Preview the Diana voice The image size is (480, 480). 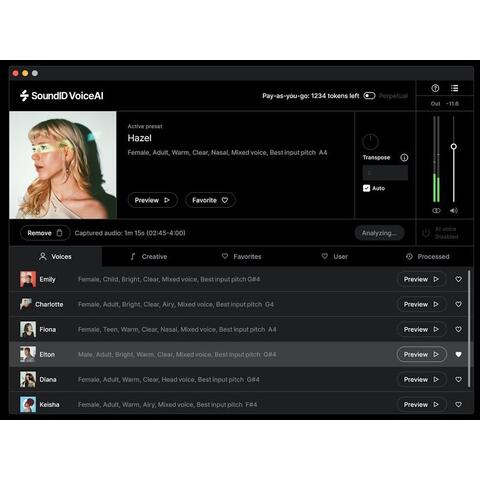point(422,379)
